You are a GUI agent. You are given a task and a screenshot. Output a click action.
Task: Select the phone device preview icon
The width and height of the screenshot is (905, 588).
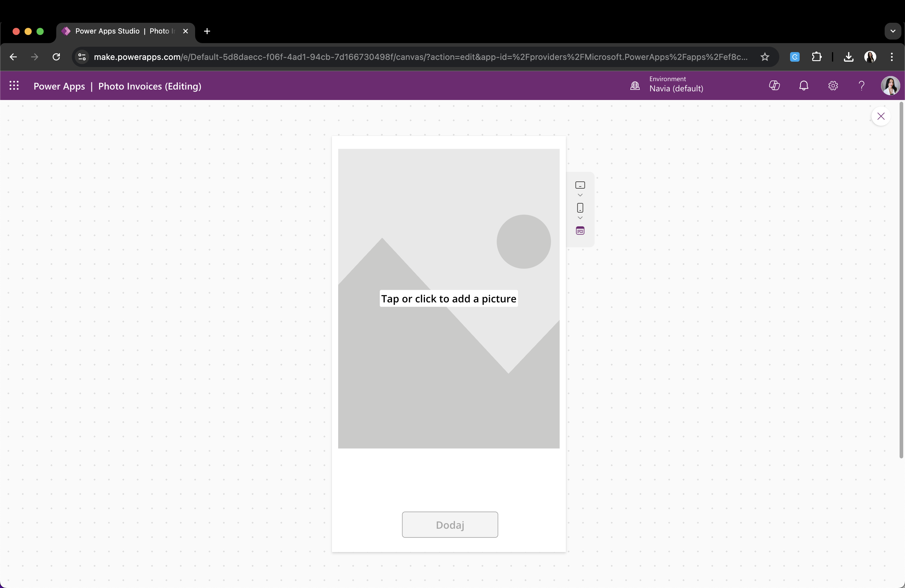click(580, 208)
